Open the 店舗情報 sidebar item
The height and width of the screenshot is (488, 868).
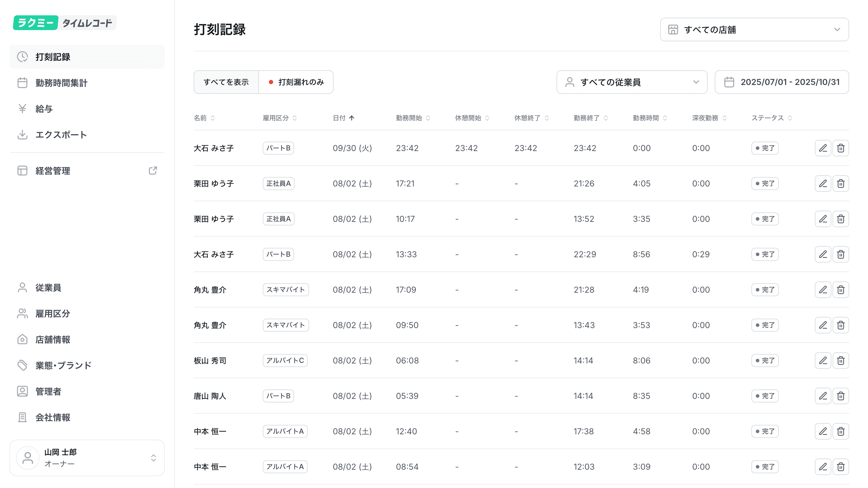tap(53, 340)
